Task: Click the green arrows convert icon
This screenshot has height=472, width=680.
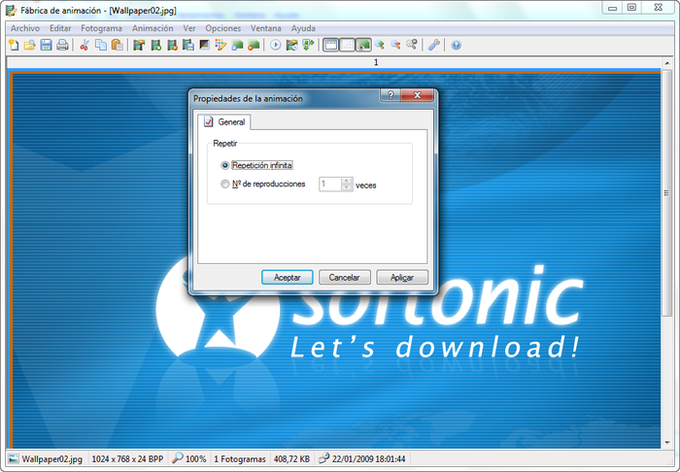Action: (x=308, y=45)
